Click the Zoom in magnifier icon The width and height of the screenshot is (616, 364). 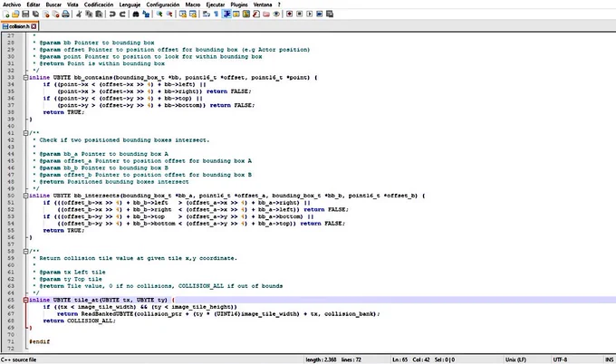pyautogui.click(x=159, y=14)
